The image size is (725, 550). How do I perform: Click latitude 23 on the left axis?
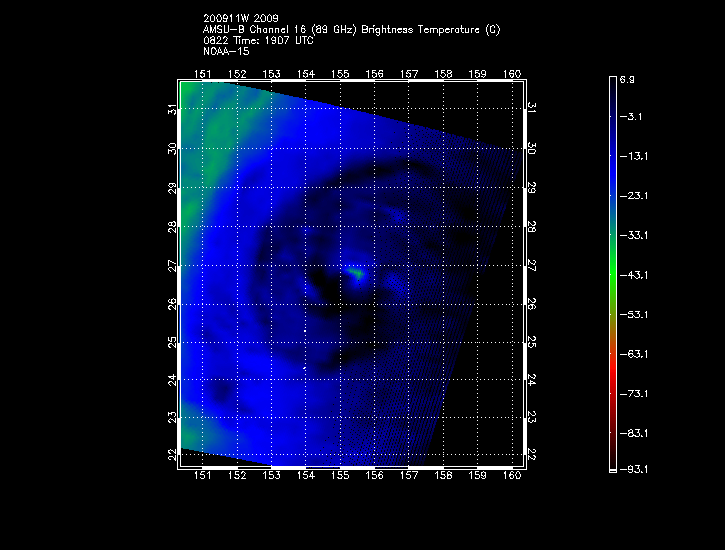pyautogui.click(x=172, y=417)
